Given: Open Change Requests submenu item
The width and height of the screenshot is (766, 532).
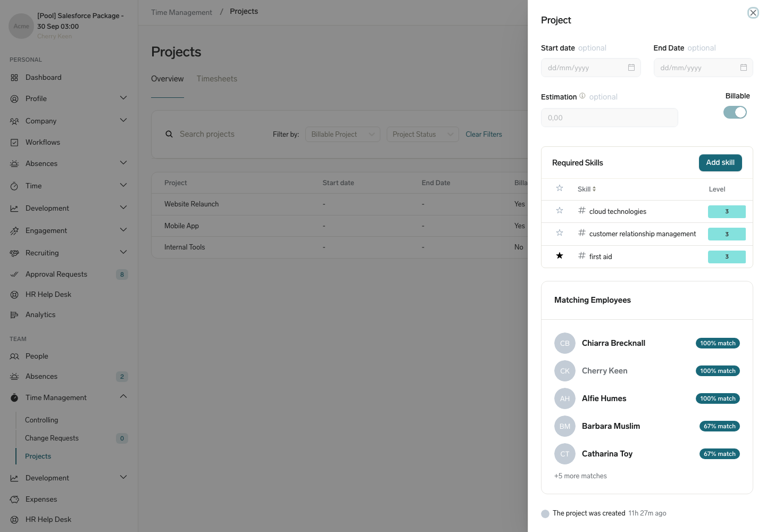Looking at the screenshot, I should tap(52, 438).
